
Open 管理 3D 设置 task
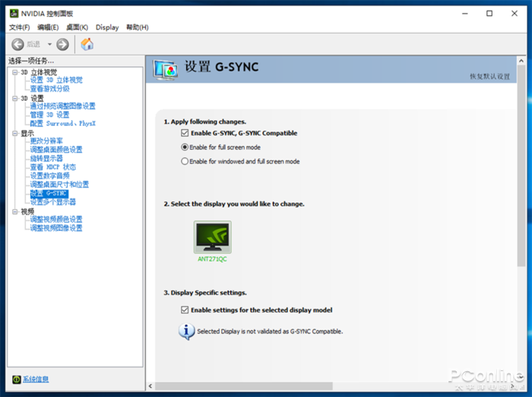click(x=50, y=114)
